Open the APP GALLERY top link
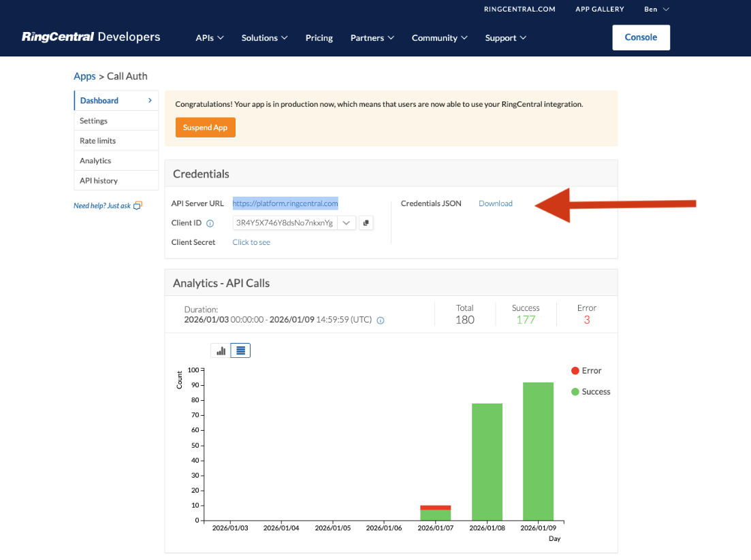Screen dimensions: 751x560 click(x=600, y=9)
